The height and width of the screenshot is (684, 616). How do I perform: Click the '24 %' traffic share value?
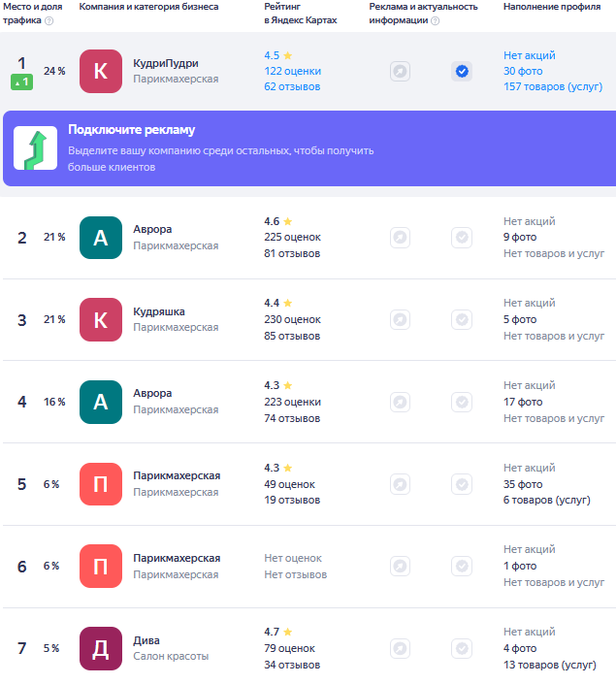[x=54, y=71]
